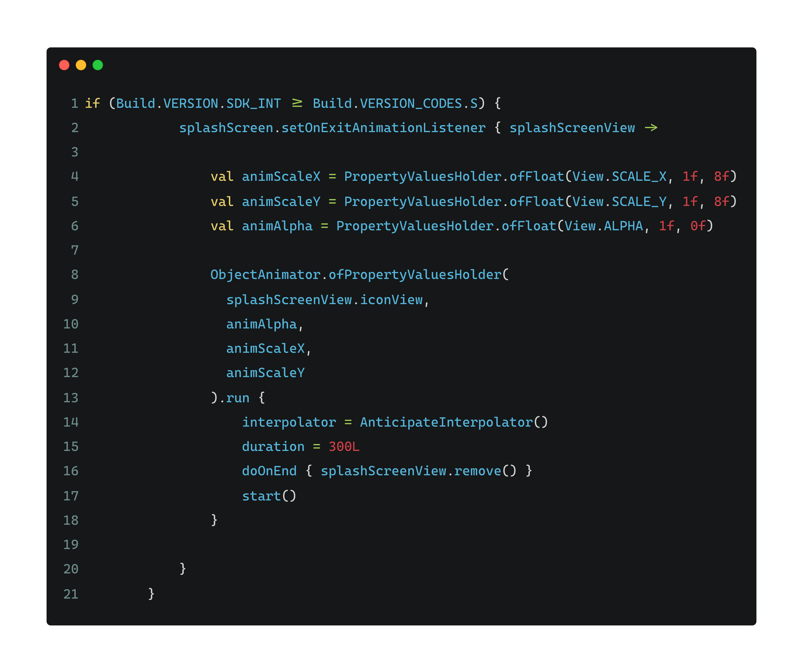Click start() call on line 17

tap(269, 496)
